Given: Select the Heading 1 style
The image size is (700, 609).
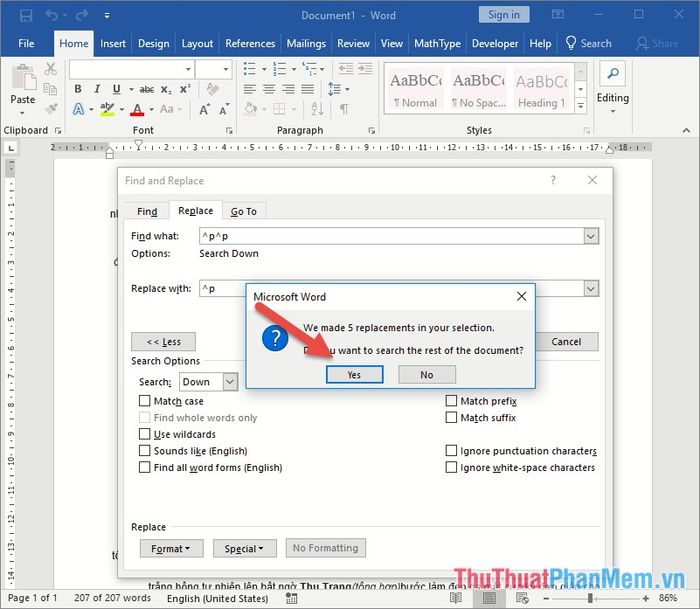Looking at the screenshot, I should point(542,91).
